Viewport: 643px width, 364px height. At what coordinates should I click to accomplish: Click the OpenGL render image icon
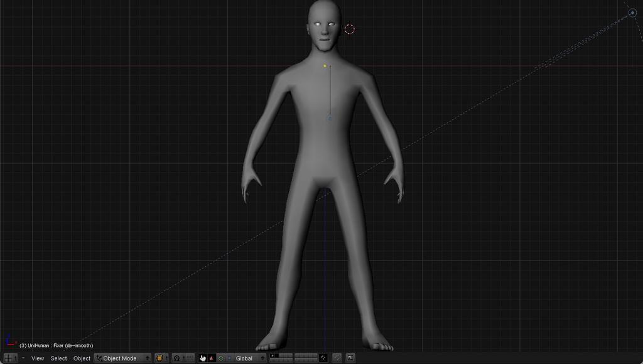point(350,358)
